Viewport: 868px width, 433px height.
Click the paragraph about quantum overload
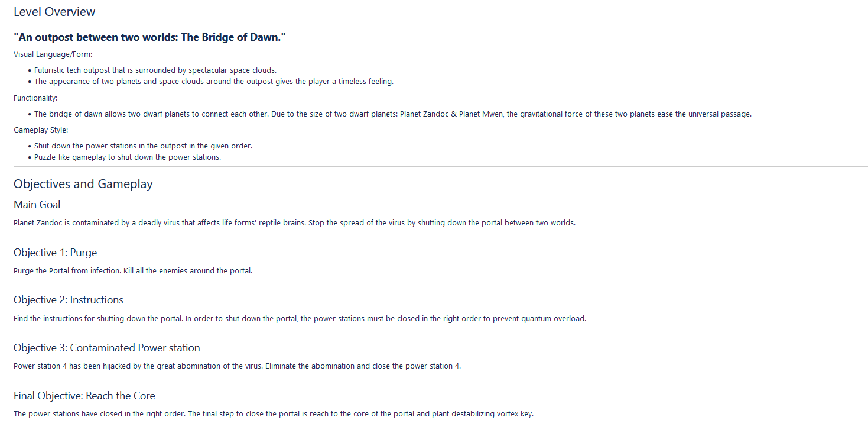(300, 319)
